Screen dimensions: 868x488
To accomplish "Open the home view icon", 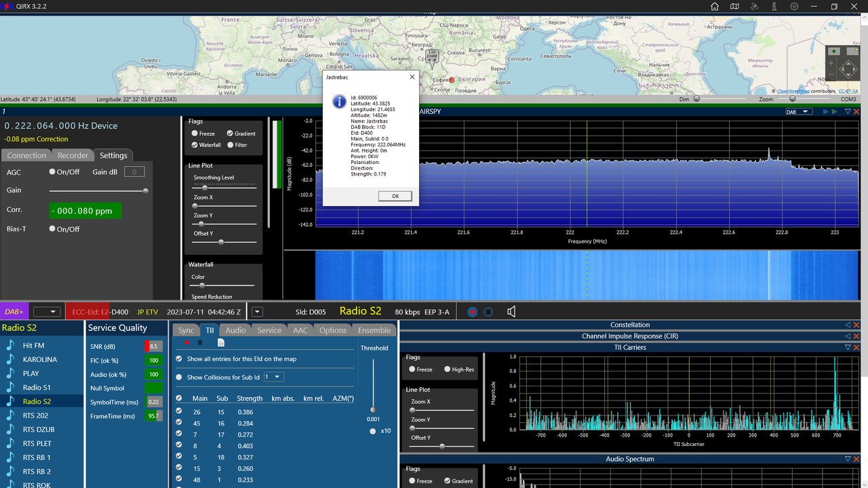I will pyautogui.click(x=715, y=6).
